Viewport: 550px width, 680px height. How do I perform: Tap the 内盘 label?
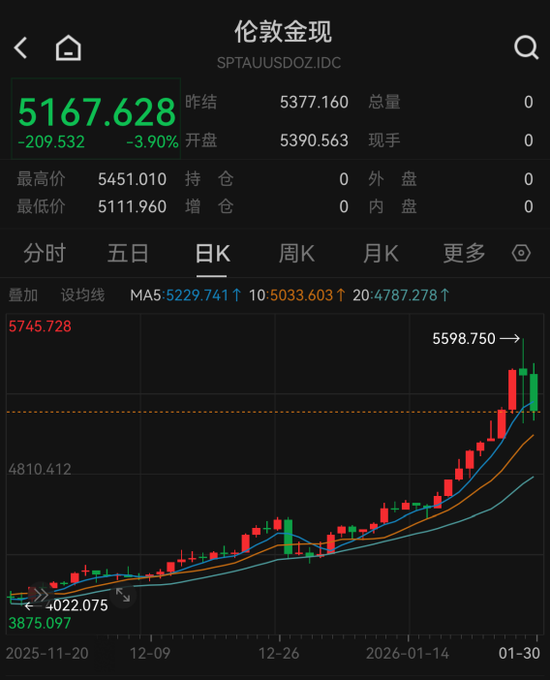393,207
